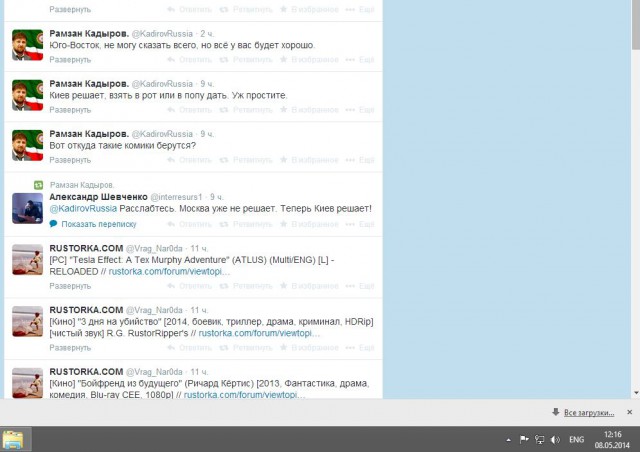Favorite the Вот откуда такие комики tweet
This screenshot has width=640, height=452.
[309, 160]
